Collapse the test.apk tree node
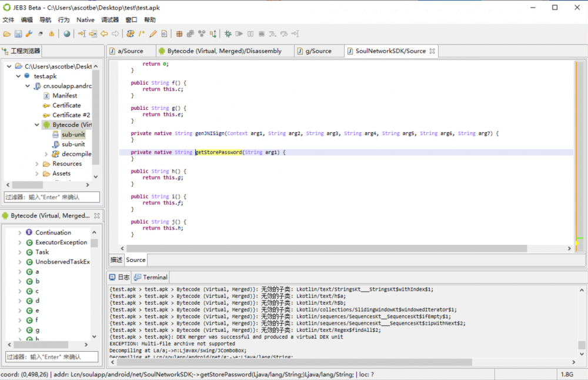588x380 pixels. pyautogui.click(x=19, y=76)
